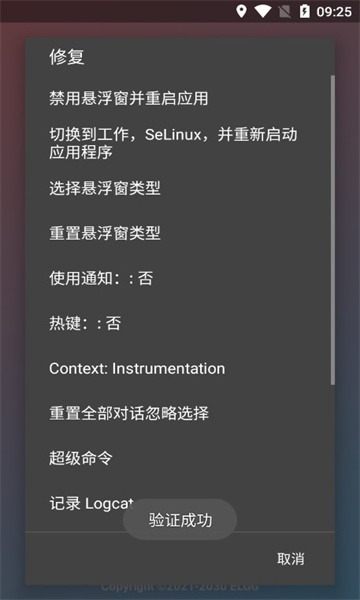Tap the no-SIM card status icon

click(x=284, y=12)
